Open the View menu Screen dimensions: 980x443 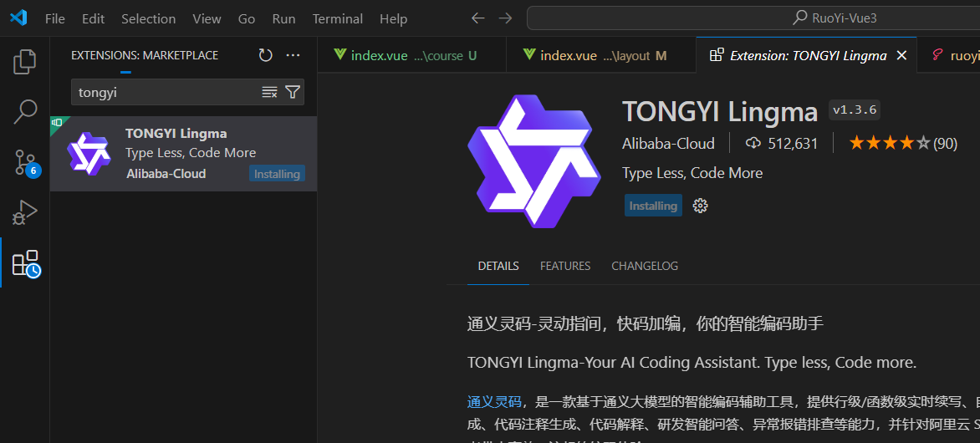[207, 18]
